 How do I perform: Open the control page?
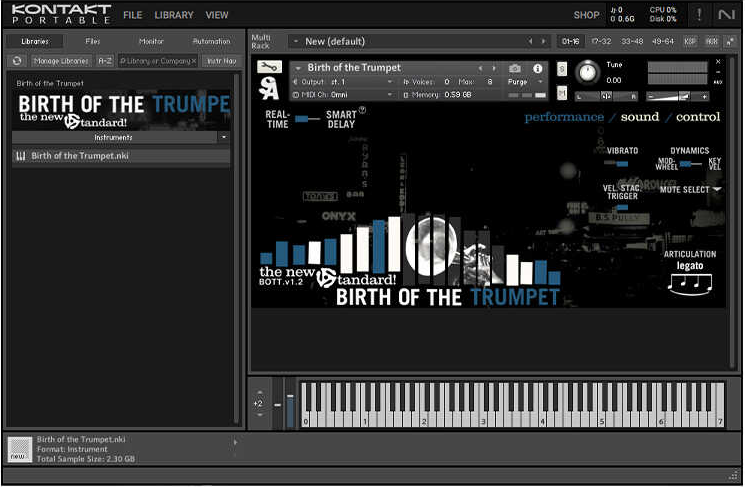coord(698,117)
